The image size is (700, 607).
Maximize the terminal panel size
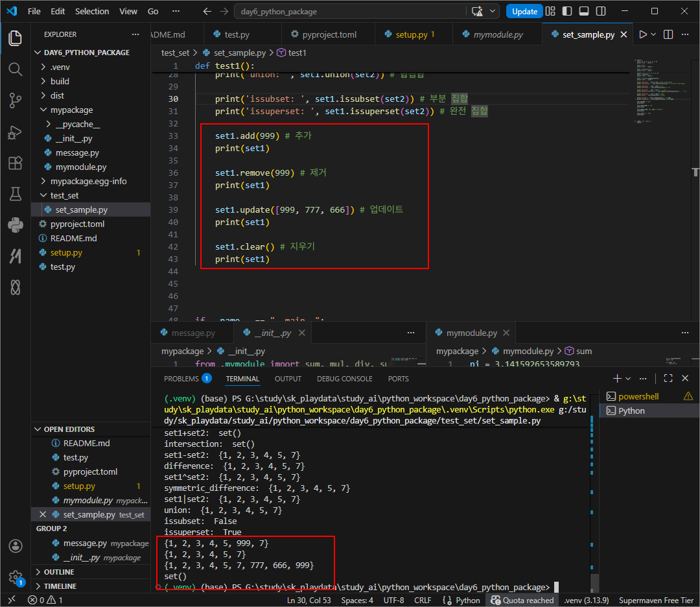point(668,378)
